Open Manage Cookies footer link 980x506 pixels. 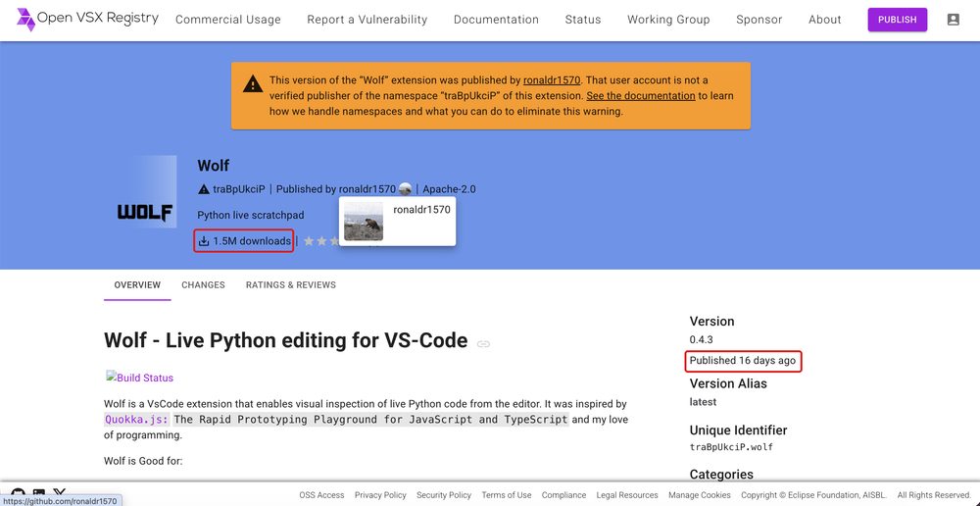pyautogui.click(x=700, y=495)
